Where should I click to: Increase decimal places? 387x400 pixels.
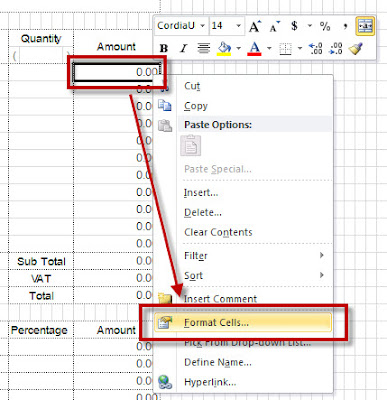[x=316, y=49]
